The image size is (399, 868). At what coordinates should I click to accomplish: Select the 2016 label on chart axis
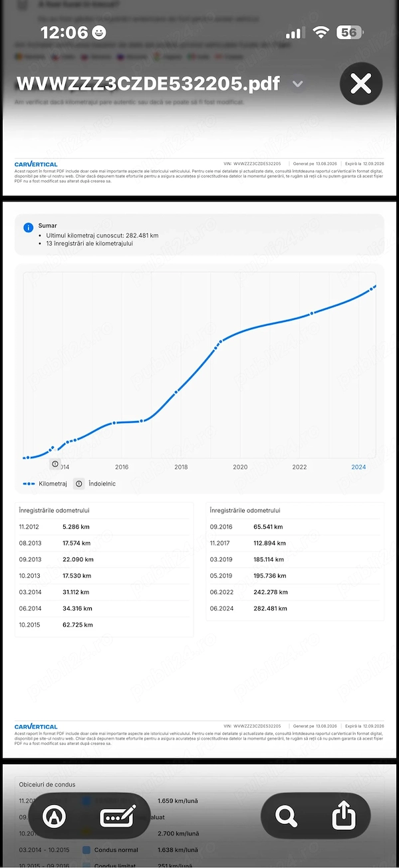pyautogui.click(x=122, y=467)
